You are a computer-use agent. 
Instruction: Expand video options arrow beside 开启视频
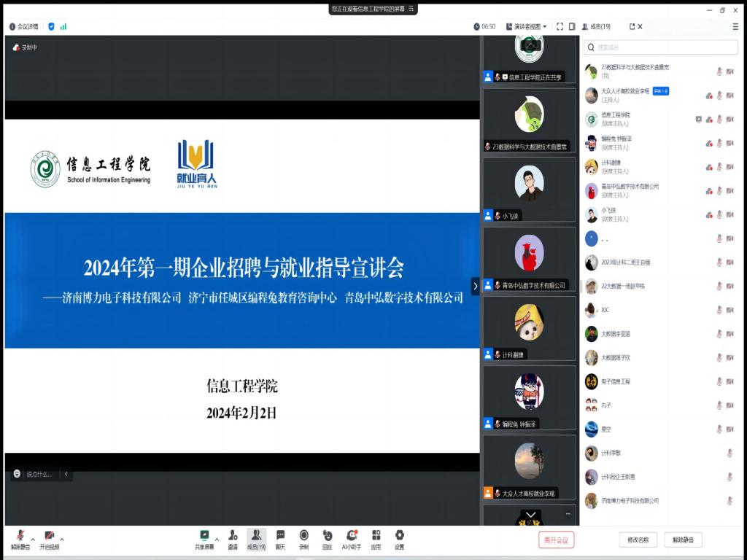[62, 540]
